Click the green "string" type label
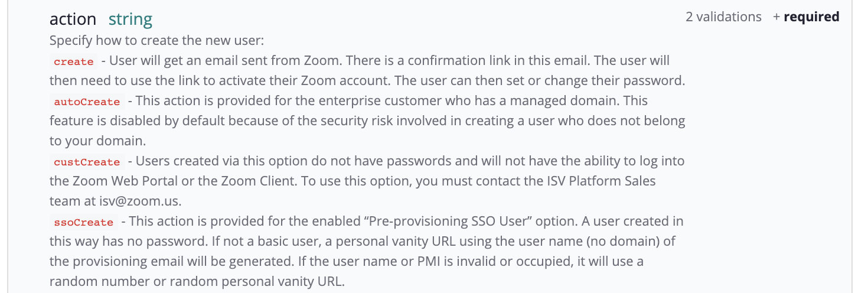Image resolution: width=868 pixels, height=293 pixels. coord(130,19)
